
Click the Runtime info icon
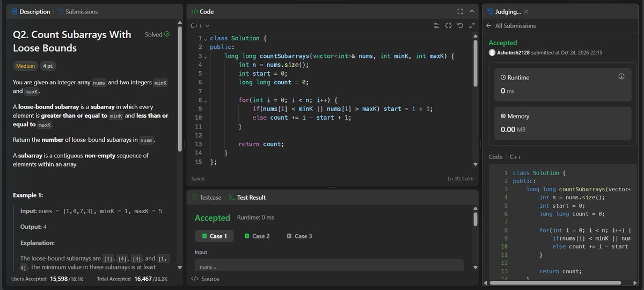[621, 77]
